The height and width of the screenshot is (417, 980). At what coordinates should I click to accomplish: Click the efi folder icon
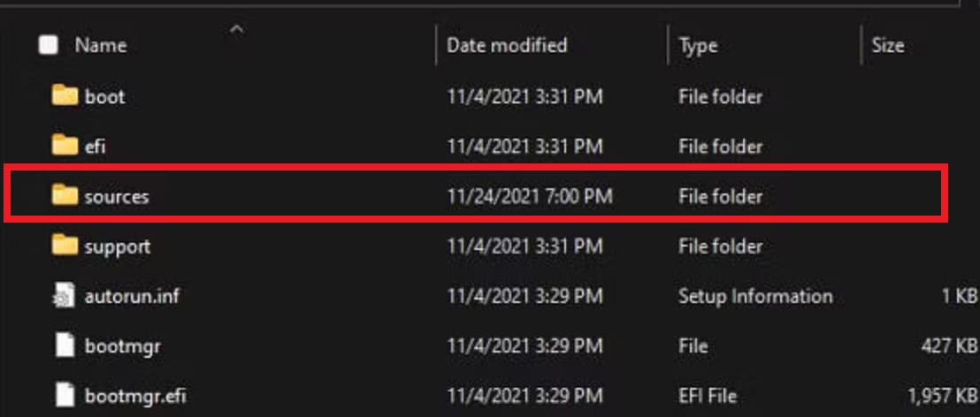click(65, 146)
